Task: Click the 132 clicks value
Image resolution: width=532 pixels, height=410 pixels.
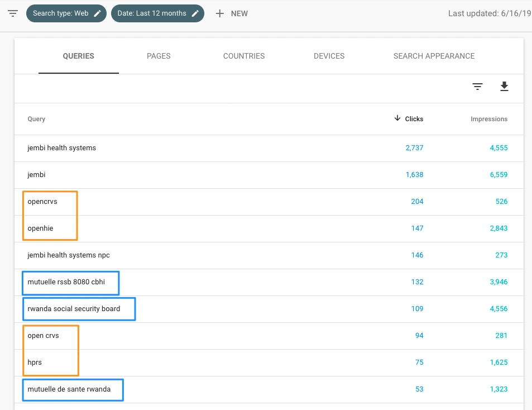Action: point(417,282)
